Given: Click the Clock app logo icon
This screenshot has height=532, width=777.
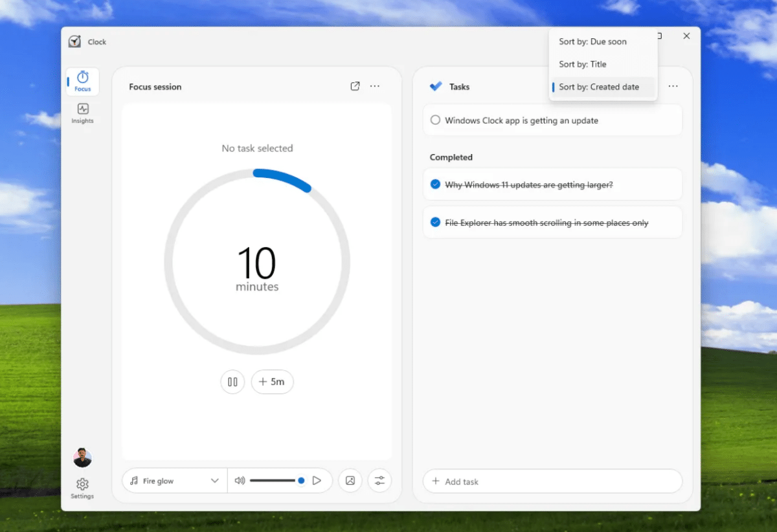Looking at the screenshot, I should pos(74,41).
